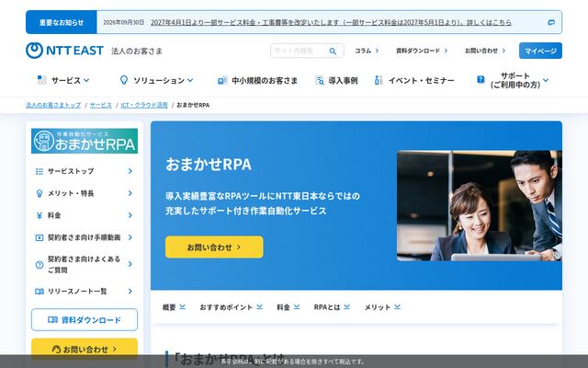
Task: Click the 導入事例 document icon
Action: 320,80
